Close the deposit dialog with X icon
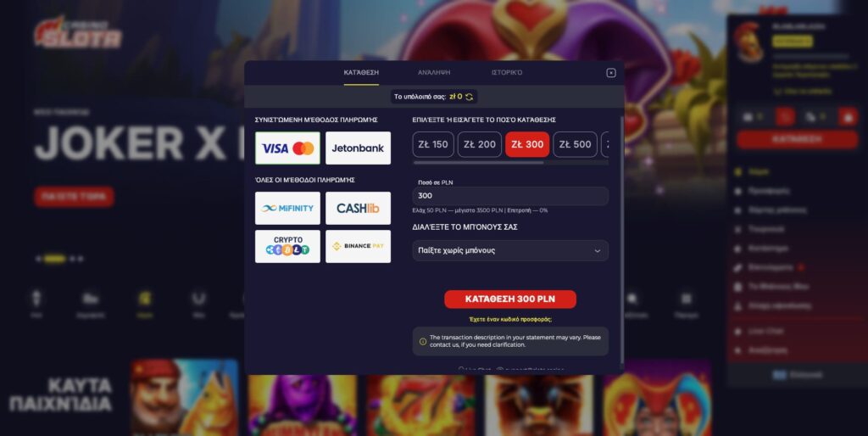This screenshot has height=436, width=868. coord(610,73)
